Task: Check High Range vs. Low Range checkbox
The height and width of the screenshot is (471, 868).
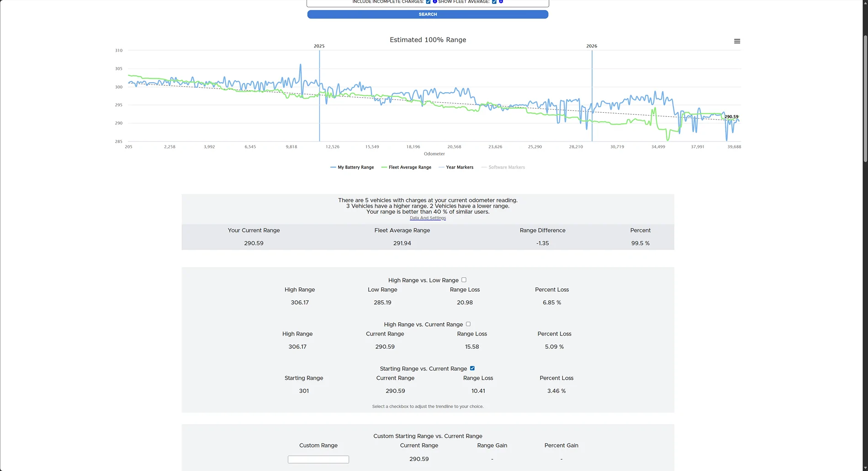Action: [464, 280]
